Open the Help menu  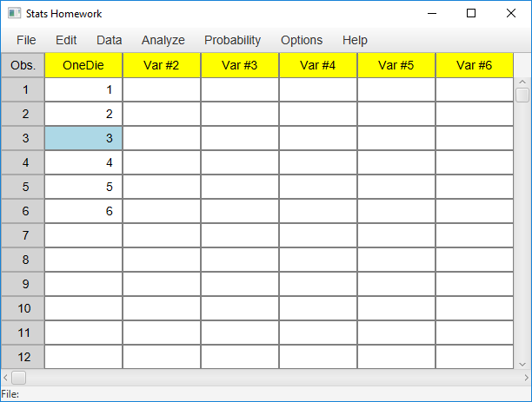pos(355,40)
